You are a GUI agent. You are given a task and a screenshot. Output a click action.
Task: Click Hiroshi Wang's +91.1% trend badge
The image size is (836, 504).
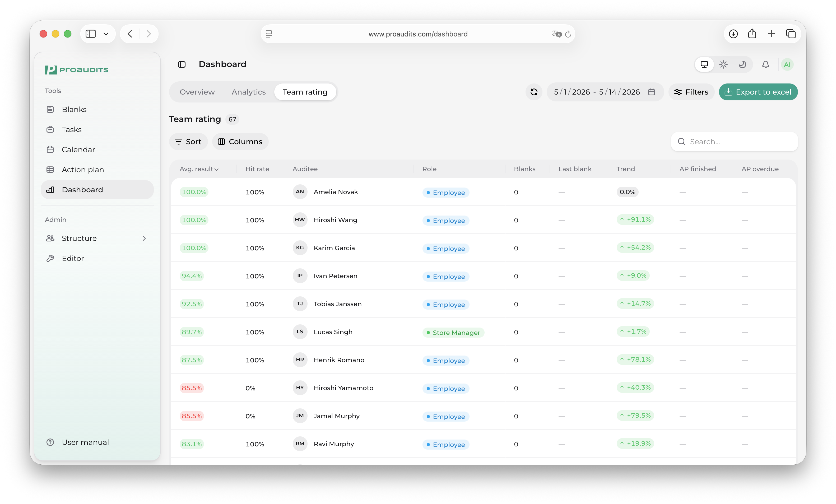(x=635, y=220)
